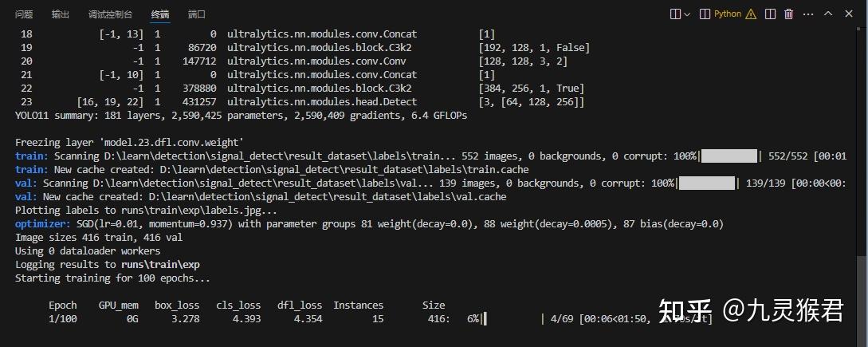Show the 端口 (Ports) tab
The width and height of the screenshot is (868, 347).
pos(196,14)
